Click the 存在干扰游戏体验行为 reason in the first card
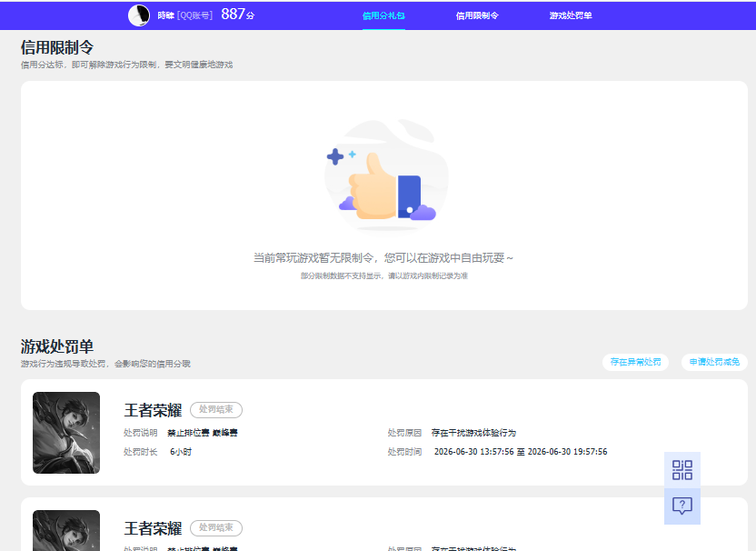756x551 pixels. (473, 433)
